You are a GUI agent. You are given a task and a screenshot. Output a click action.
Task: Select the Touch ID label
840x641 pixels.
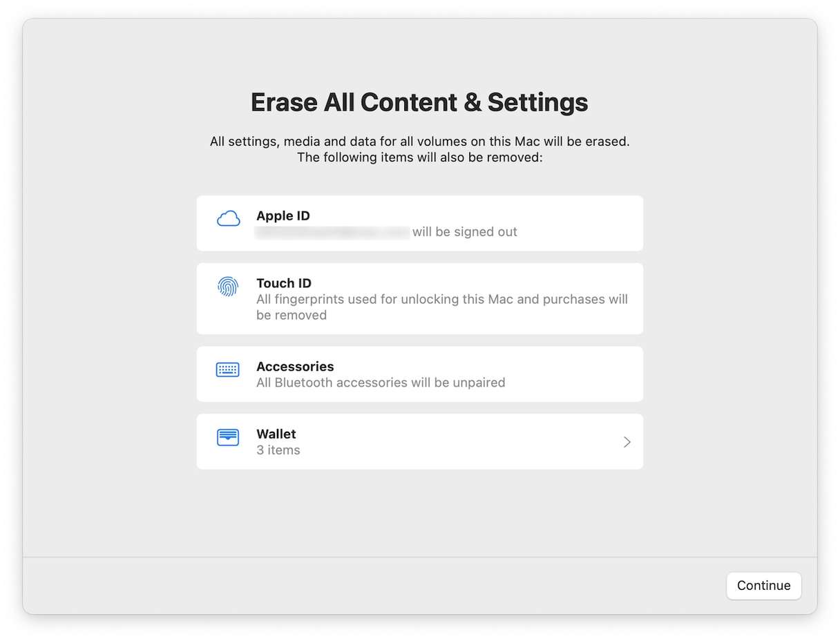tap(284, 283)
